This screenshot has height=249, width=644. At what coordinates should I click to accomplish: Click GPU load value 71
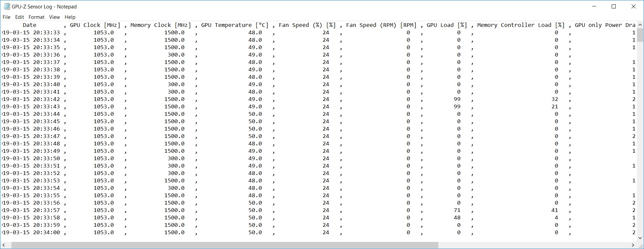point(457,210)
